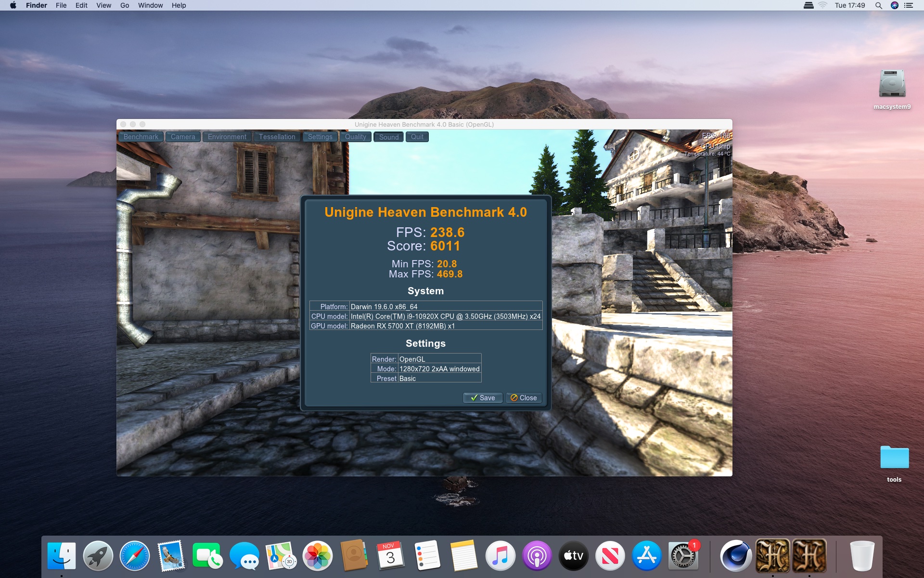
Task: Launch Safari from the dock
Action: (135, 556)
